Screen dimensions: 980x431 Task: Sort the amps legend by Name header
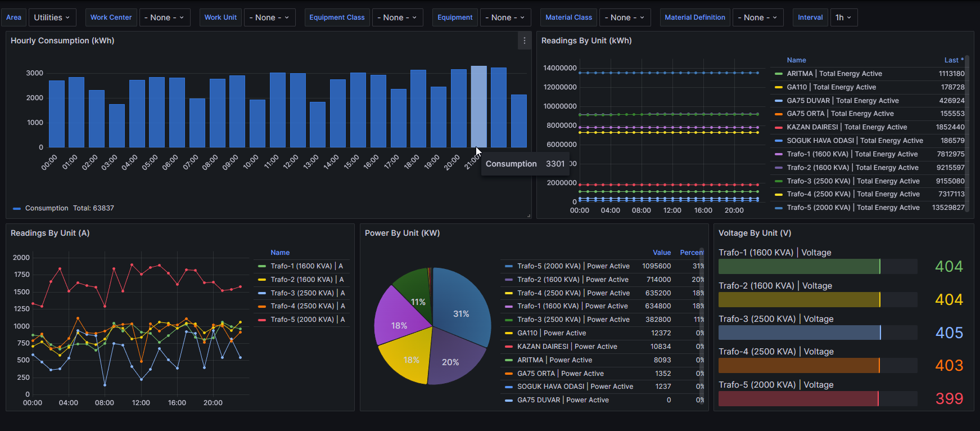pyautogui.click(x=280, y=253)
